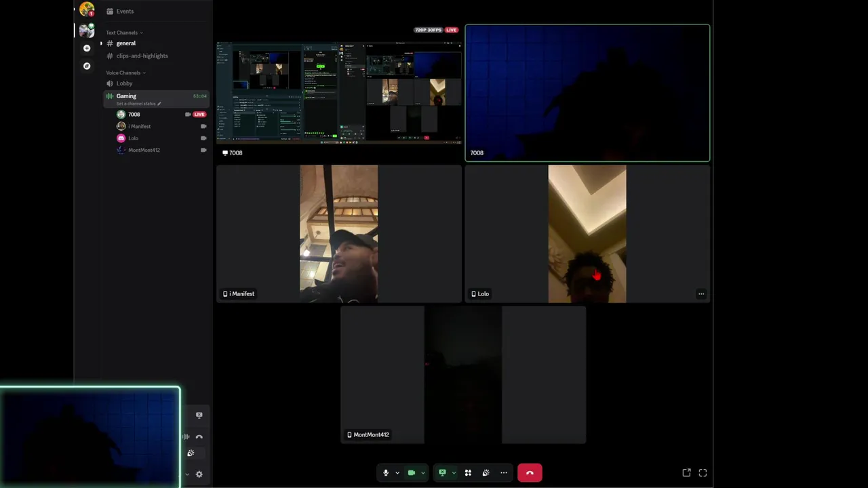Disconnect via hang-up icon in user panel
The height and width of the screenshot is (488, 868).
199,436
